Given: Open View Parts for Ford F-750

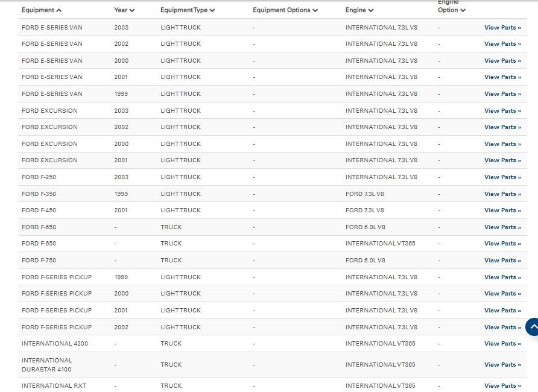Looking at the screenshot, I should (502, 261).
